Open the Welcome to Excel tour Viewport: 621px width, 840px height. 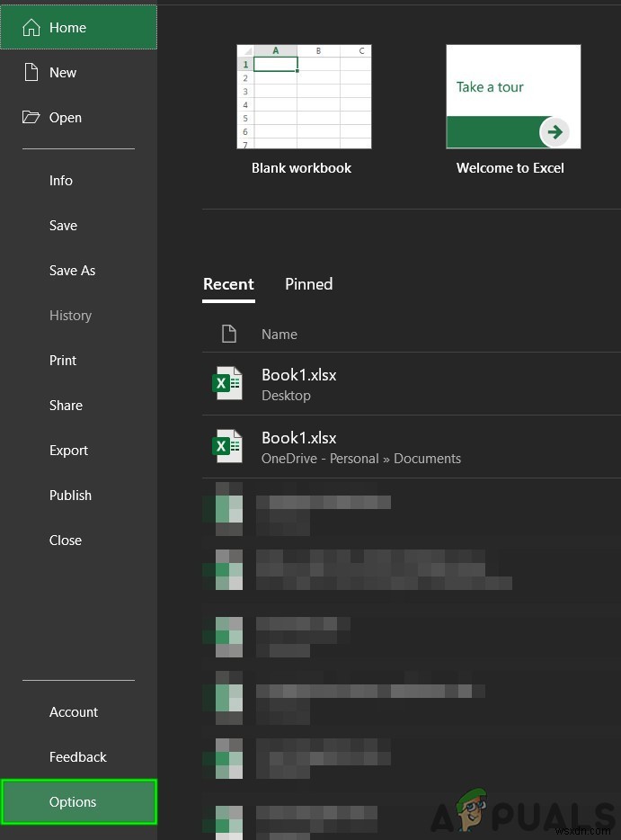click(513, 97)
